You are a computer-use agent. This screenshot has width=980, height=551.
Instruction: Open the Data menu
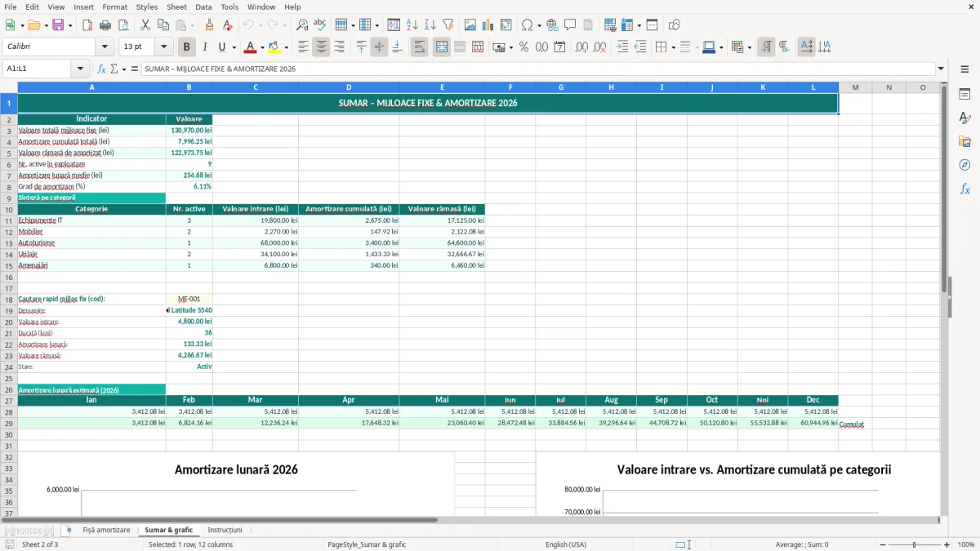point(203,7)
